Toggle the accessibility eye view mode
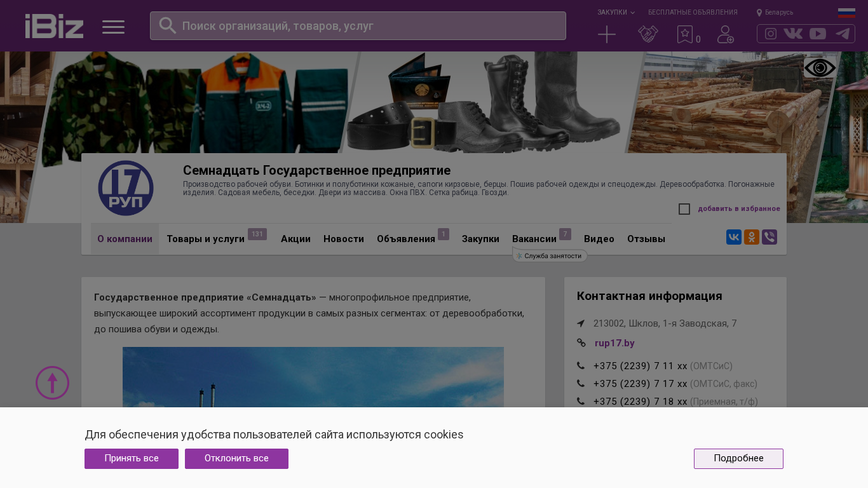 (x=820, y=67)
